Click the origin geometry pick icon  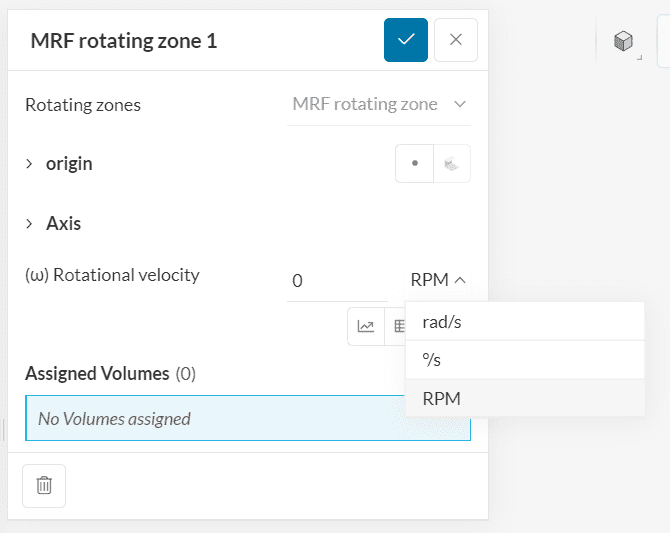[451, 164]
